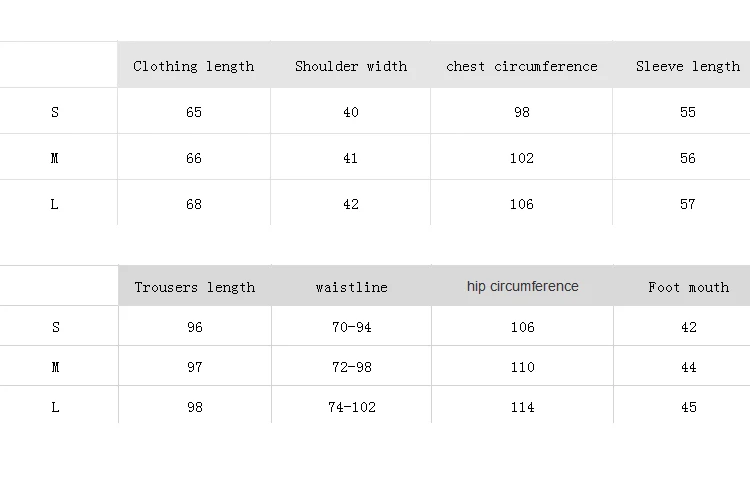Click the foot mouth value 45
Viewport: 750px width, 479px height.
(688, 407)
